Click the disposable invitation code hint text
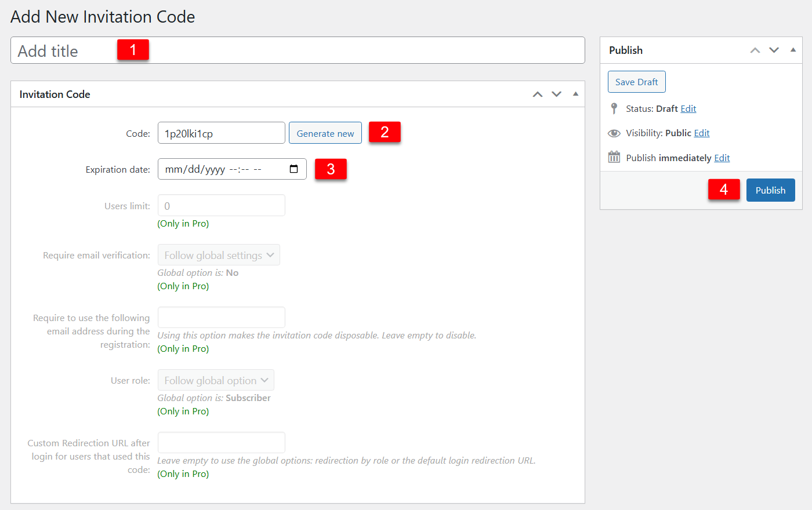This screenshot has height=510, width=812. pyautogui.click(x=317, y=335)
